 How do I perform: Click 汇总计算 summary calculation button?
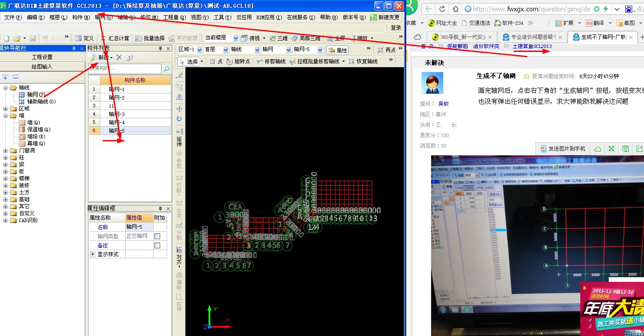[115, 38]
